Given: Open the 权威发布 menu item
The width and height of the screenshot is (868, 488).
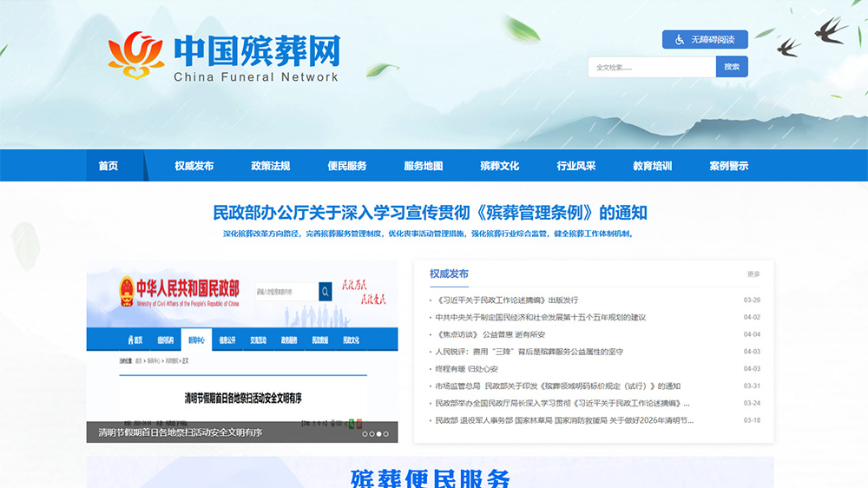Looking at the screenshot, I should pos(194,166).
